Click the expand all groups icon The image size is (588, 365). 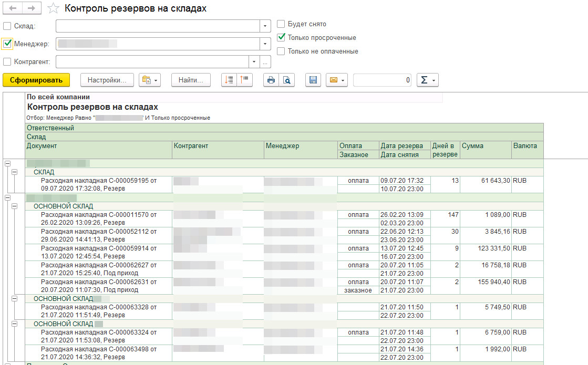point(229,80)
